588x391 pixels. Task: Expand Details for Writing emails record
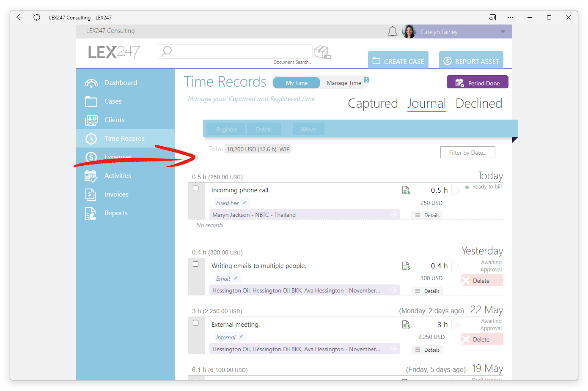(427, 291)
